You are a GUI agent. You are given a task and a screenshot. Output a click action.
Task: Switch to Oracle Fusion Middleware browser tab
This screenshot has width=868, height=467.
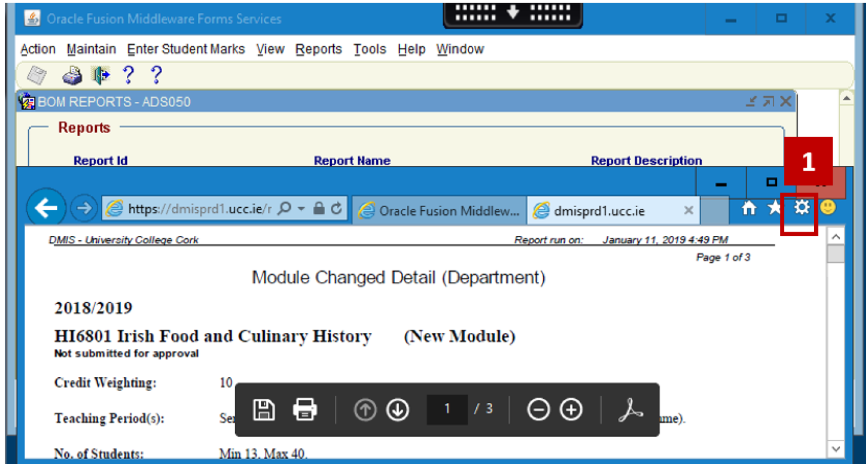coord(440,211)
